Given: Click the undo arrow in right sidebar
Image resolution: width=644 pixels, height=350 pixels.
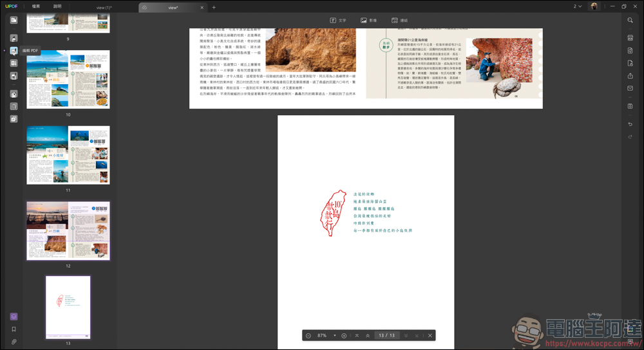Looking at the screenshot, I should (630, 124).
